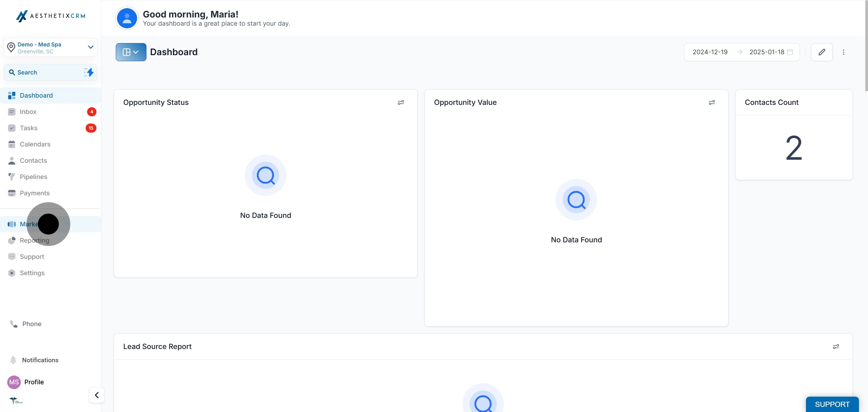Collapse the sidebar with arrow button

(x=97, y=395)
